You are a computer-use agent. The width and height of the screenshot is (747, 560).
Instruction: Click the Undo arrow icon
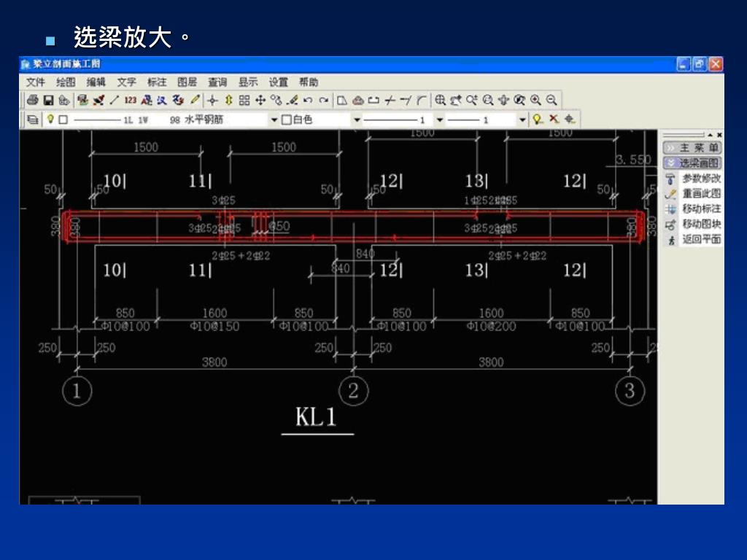pos(308,100)
